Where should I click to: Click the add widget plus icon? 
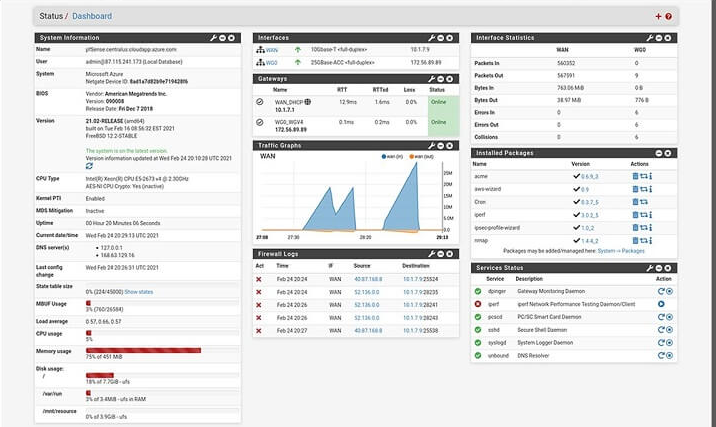(658, 16)
